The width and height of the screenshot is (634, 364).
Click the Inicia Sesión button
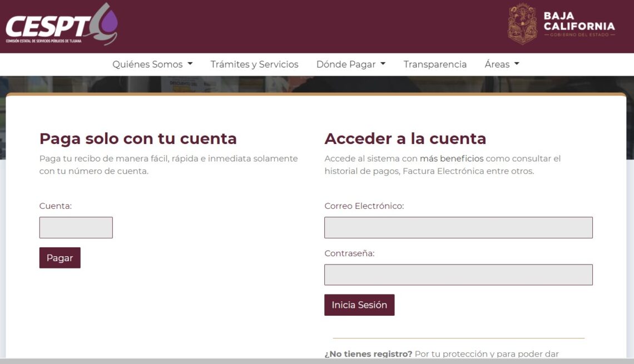click(x=359, y=305)
